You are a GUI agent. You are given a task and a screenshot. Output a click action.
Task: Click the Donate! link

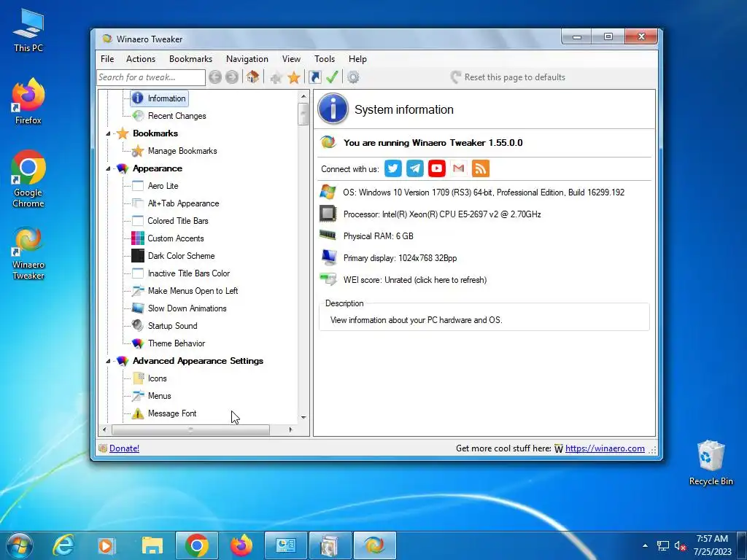[x=124, y=448]
